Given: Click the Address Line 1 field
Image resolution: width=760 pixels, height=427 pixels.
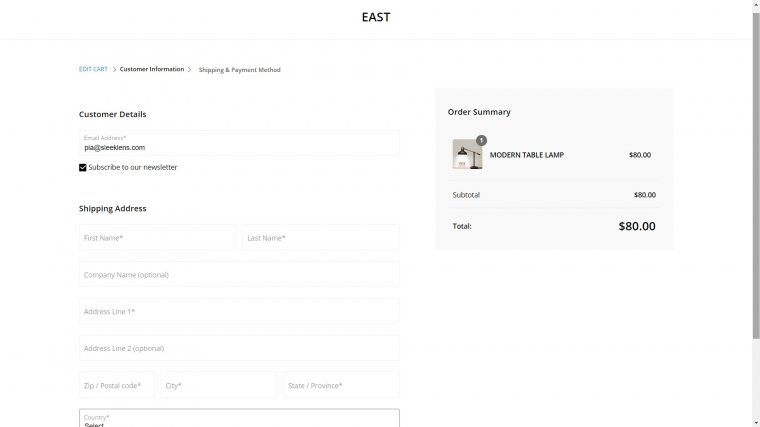Looking at the screenshot, I should [239, 311].
